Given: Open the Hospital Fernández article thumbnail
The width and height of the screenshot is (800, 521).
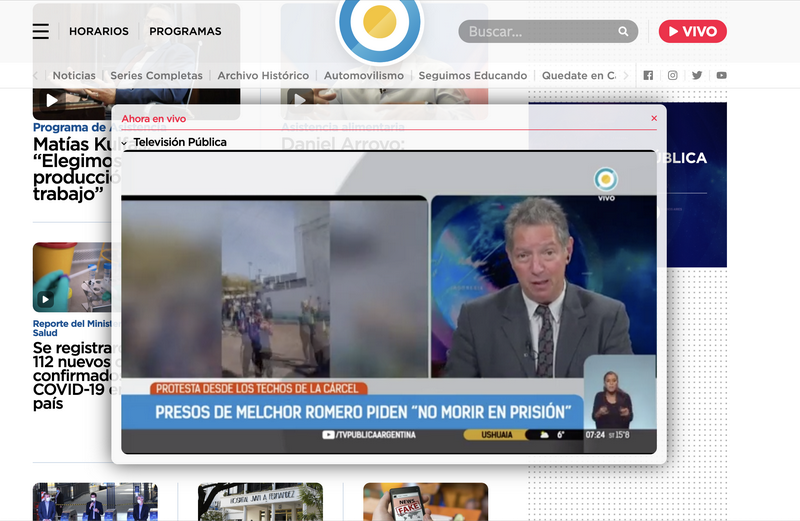Looking at the screenshot, I should point(260,502).
